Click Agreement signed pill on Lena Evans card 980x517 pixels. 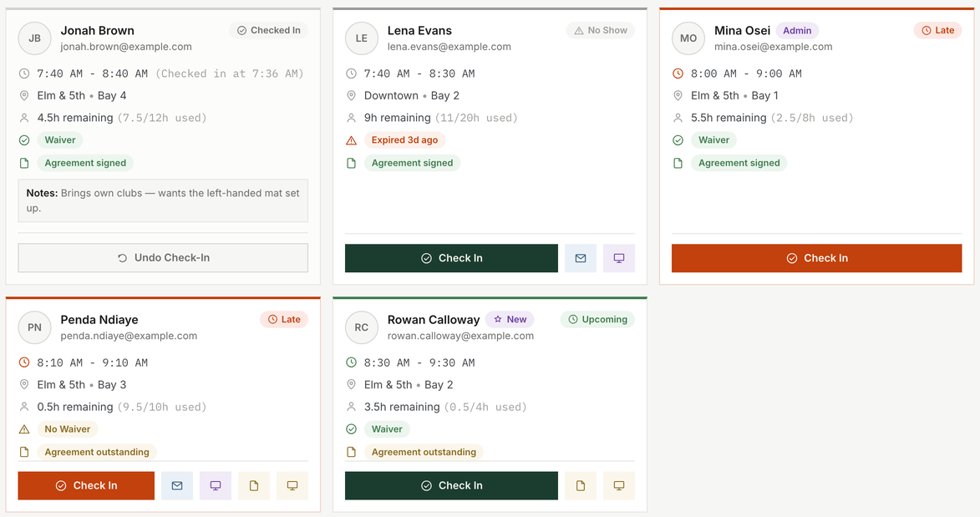pos(413,163)
